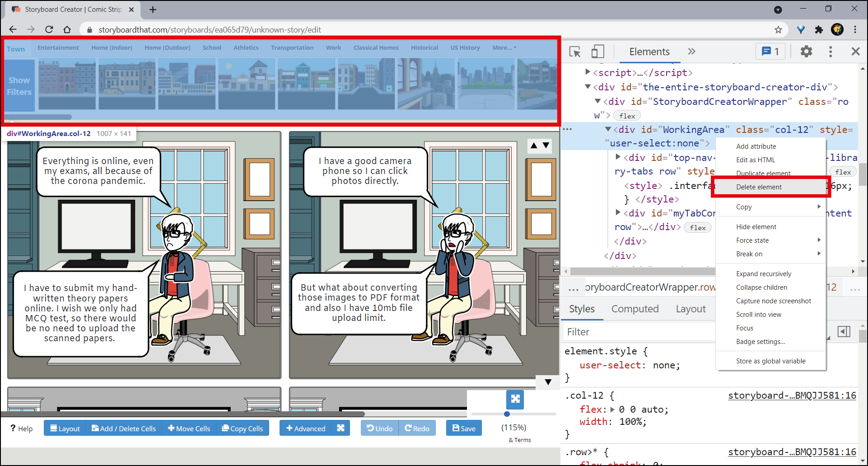
Task: Click the Add / Delete Cells button
Action: [124, 428]
